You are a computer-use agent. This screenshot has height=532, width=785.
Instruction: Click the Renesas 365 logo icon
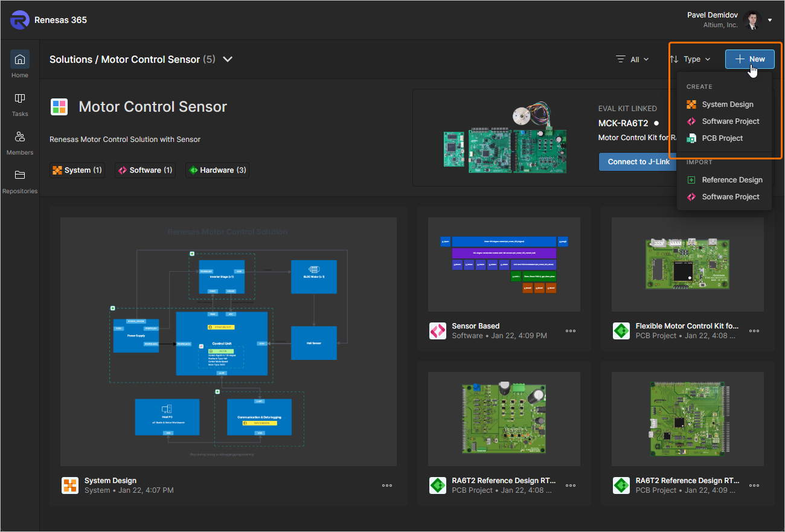pos(20,20)
